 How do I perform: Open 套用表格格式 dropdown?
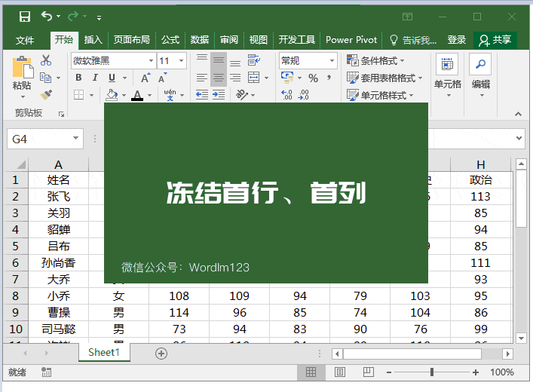[384, 78]
